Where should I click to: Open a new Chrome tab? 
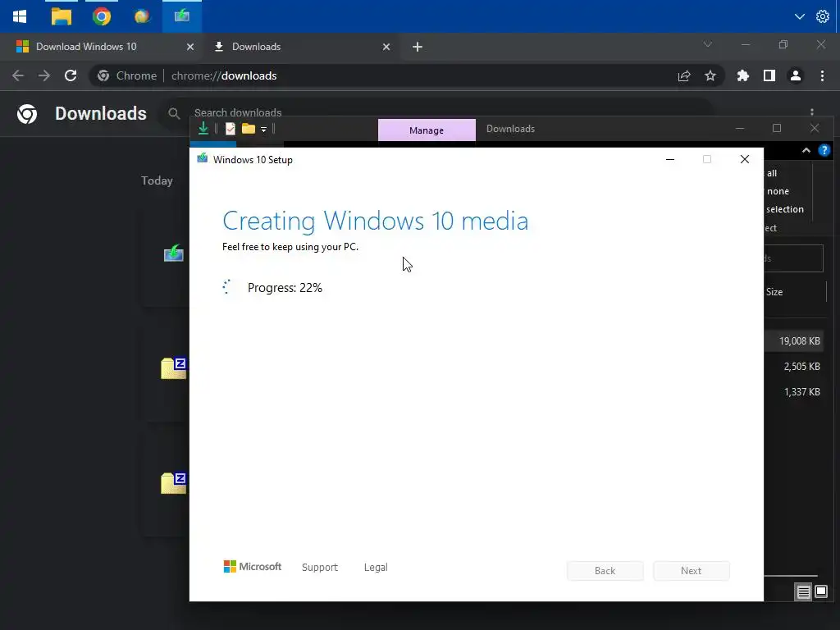[418, 47]
